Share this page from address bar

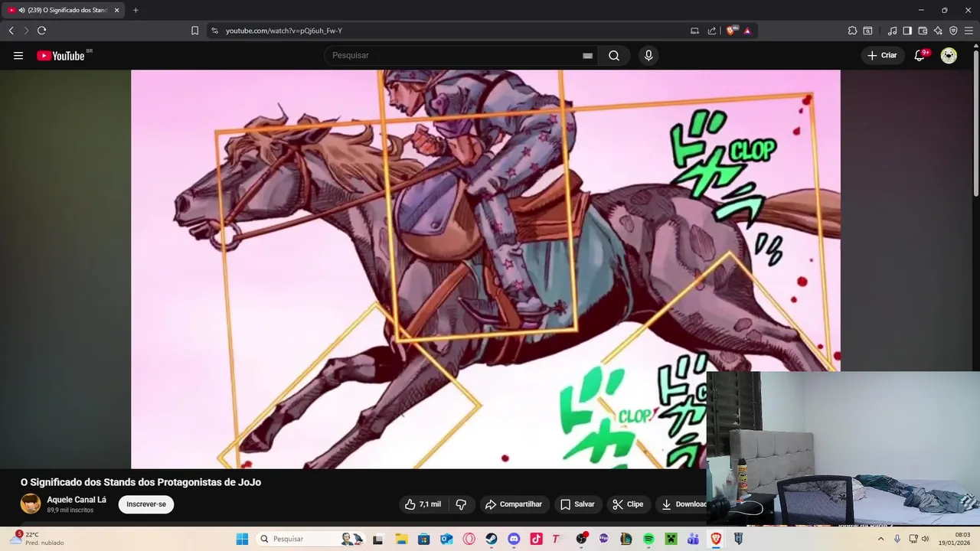coord(712,31)
